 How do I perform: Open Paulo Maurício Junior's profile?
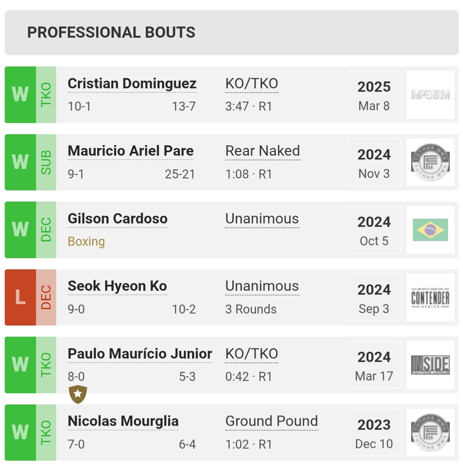tap(140, 354)
